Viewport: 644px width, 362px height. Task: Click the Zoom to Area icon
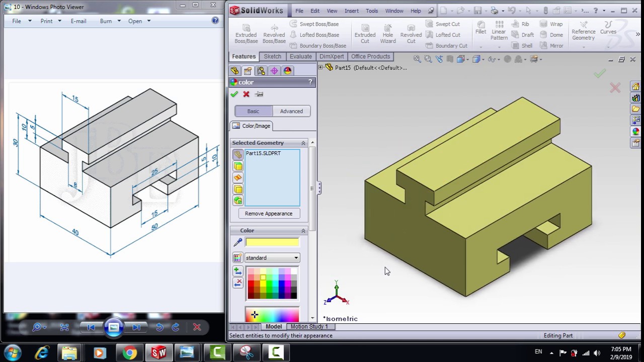[428, 59]
